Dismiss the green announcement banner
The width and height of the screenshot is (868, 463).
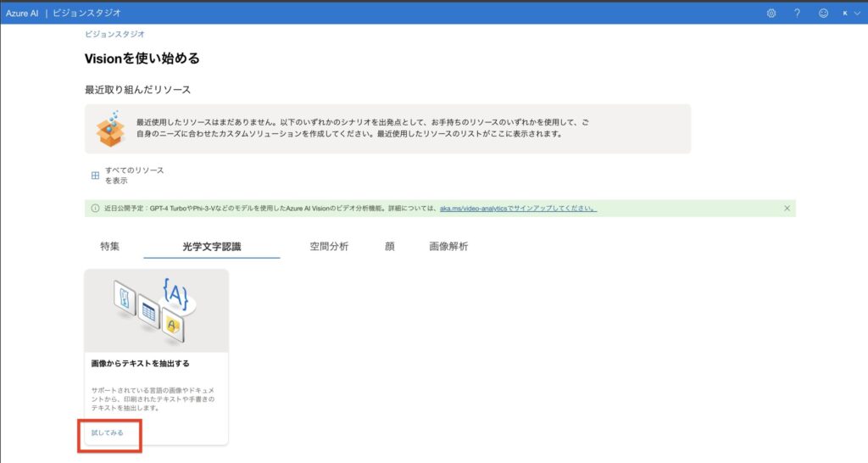click(x=787, y=209)
